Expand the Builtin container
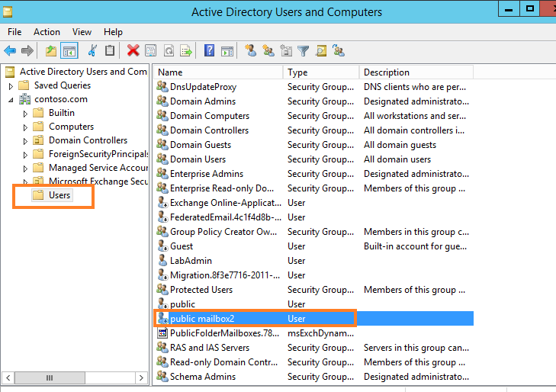 25,114
